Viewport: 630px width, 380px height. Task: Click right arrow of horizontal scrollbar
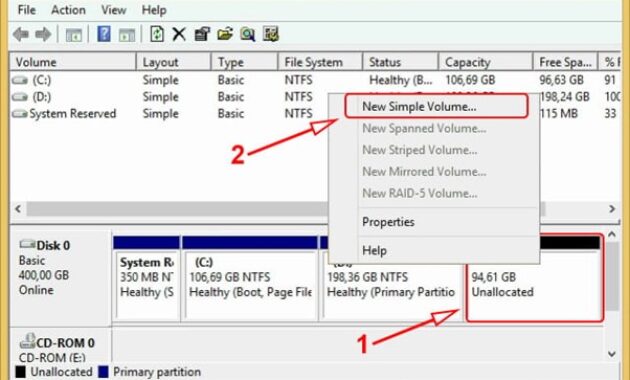[x=612, y=209]
